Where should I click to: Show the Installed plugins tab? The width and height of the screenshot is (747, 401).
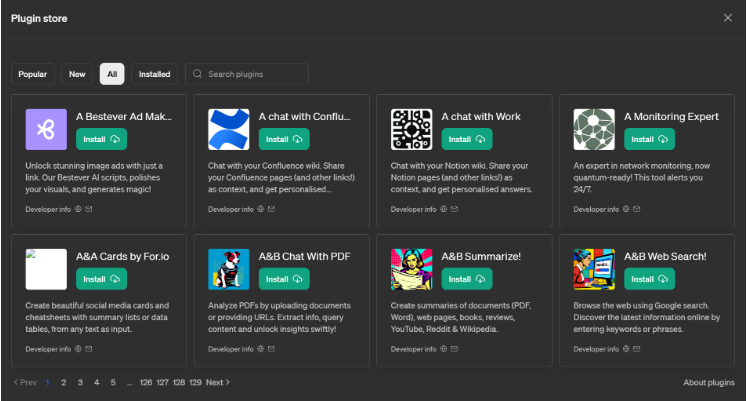[154, 74]
